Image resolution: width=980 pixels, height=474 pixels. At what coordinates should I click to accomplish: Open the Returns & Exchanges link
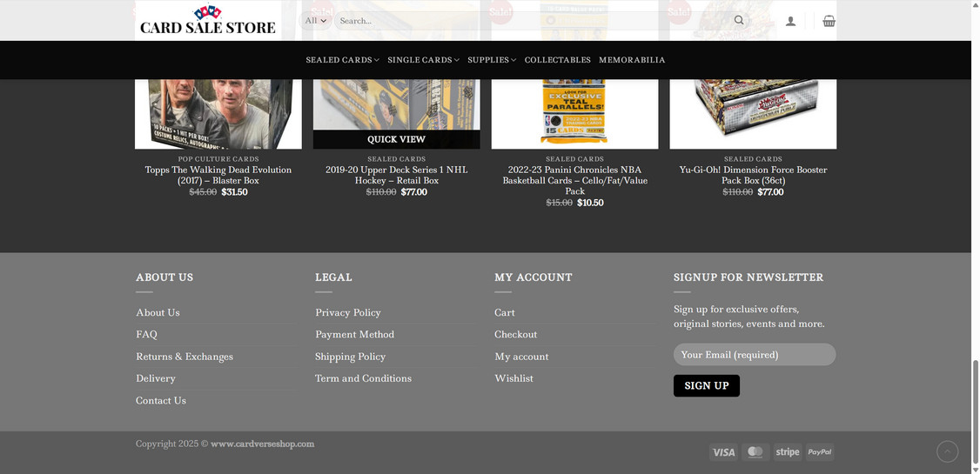[x=185, y=357]
